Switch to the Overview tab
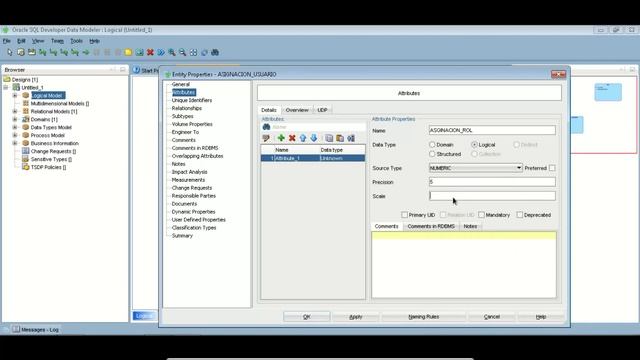The height and width of the screenshot is (360, 640). (297, 110)
